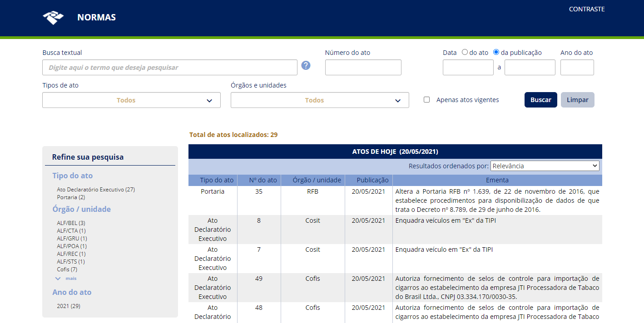
Task: Enable the 'Apenas atos vigentes' checkbox
Action: [426, 100]
